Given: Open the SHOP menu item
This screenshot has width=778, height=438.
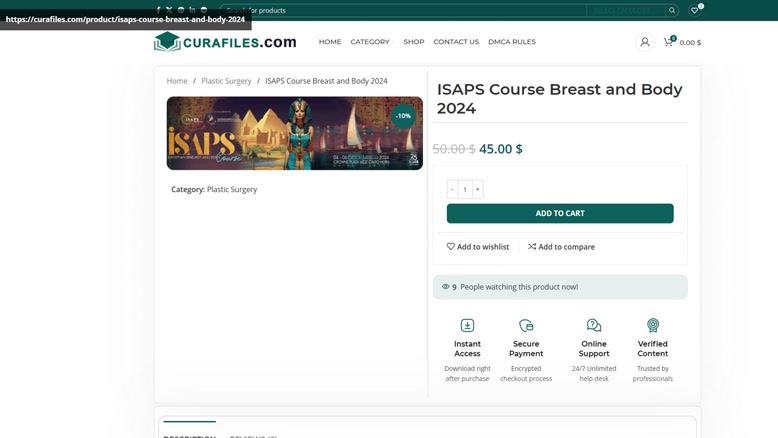Looking at the screenshot, I should tap(414, 42).
